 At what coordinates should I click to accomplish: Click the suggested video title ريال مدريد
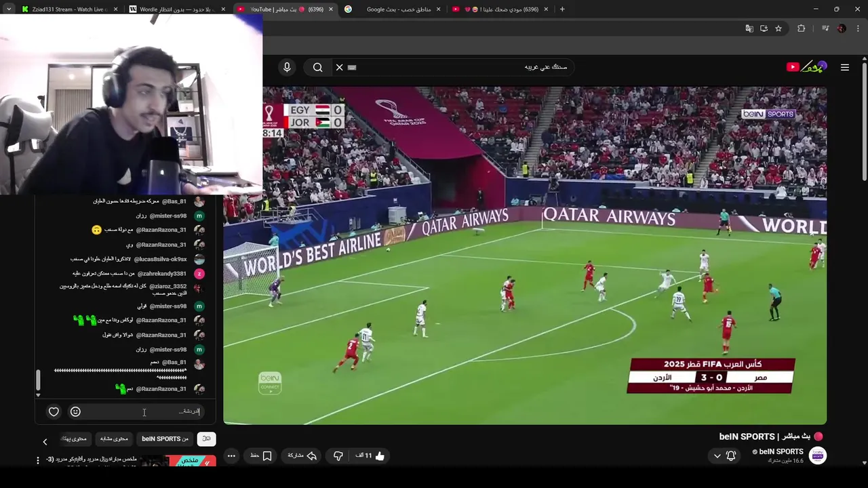coord(92,459)
